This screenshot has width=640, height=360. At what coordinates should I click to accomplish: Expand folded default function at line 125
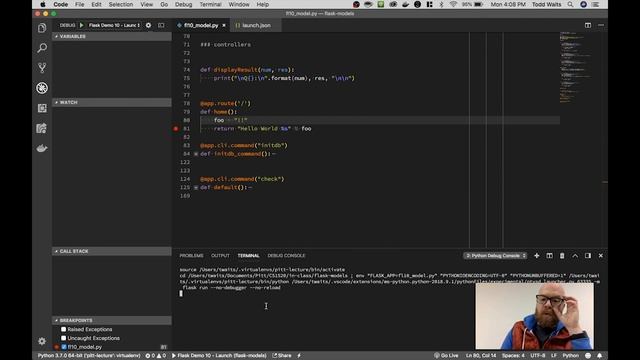(x=196, y=187)
